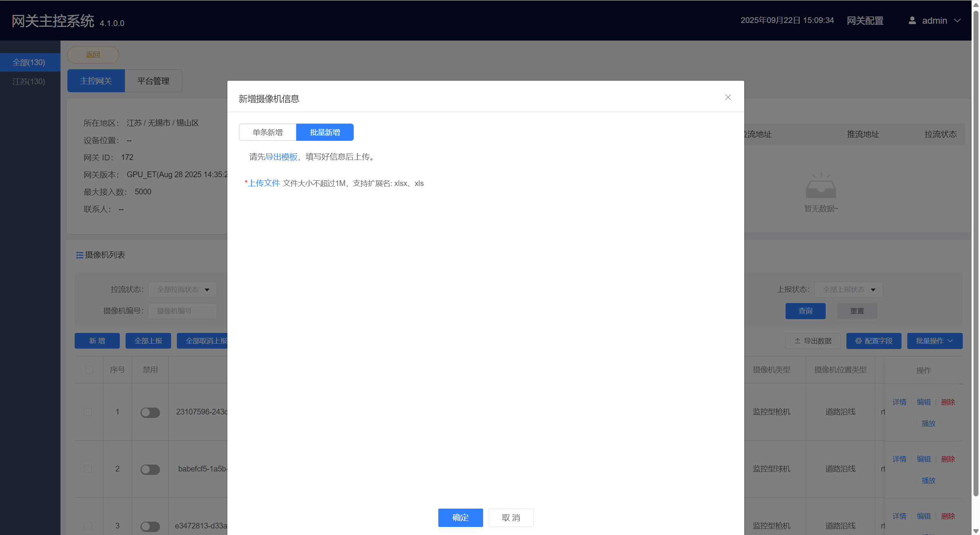Click 删除 for the row 2 camera

click(x=948, y=459)
